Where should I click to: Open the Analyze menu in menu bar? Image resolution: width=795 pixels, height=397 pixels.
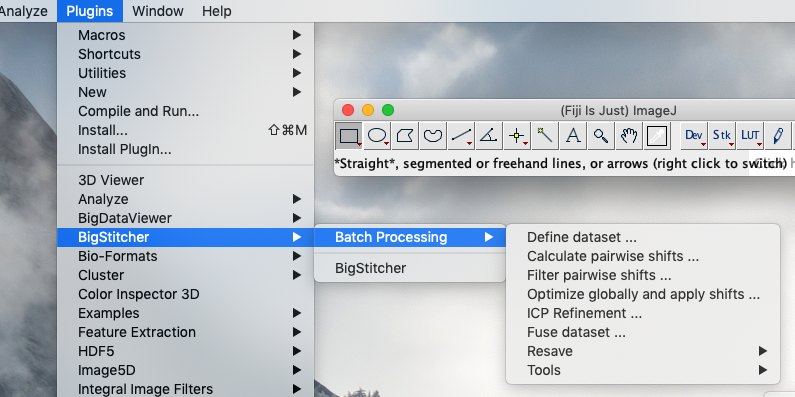coord(24,11)
